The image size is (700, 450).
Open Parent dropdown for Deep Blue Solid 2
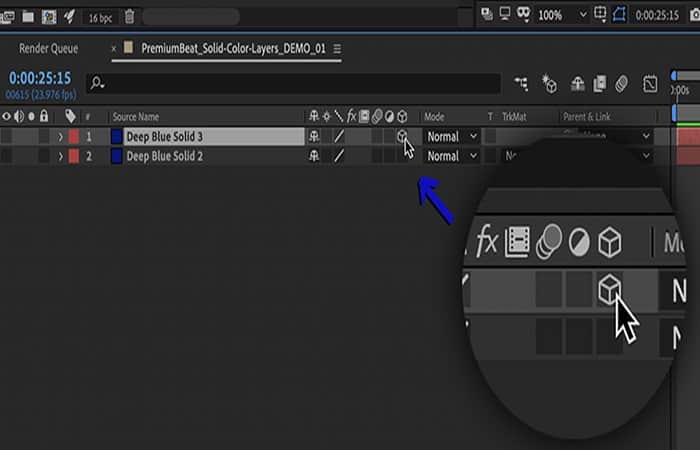point(646,156)
